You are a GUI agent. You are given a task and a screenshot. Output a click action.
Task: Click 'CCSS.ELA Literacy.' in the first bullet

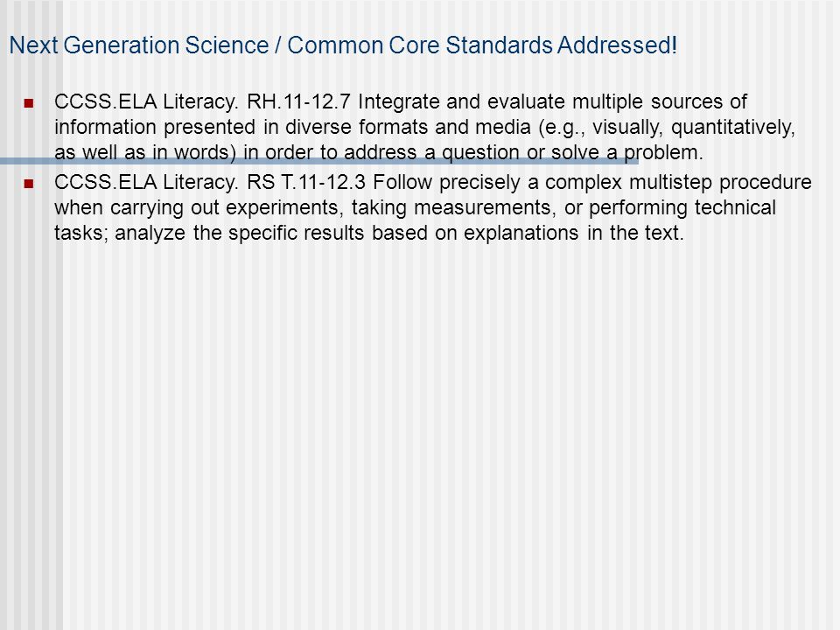point(146,101)
